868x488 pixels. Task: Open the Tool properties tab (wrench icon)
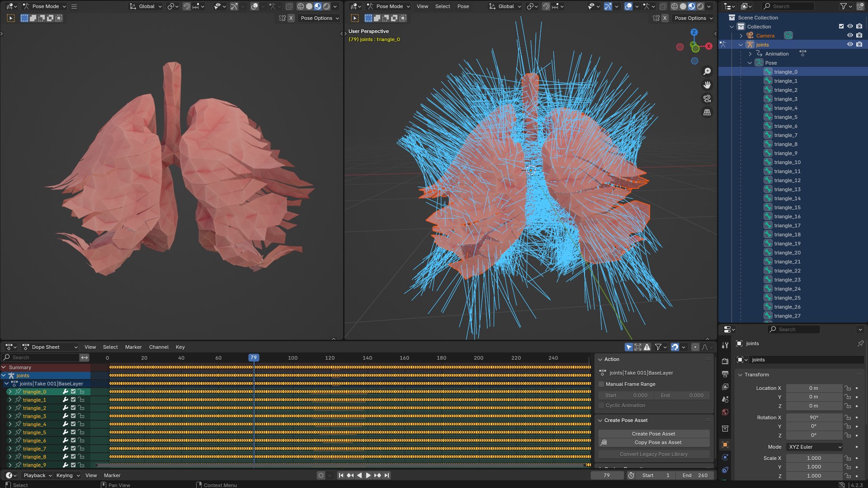click(x=725, y=345)
